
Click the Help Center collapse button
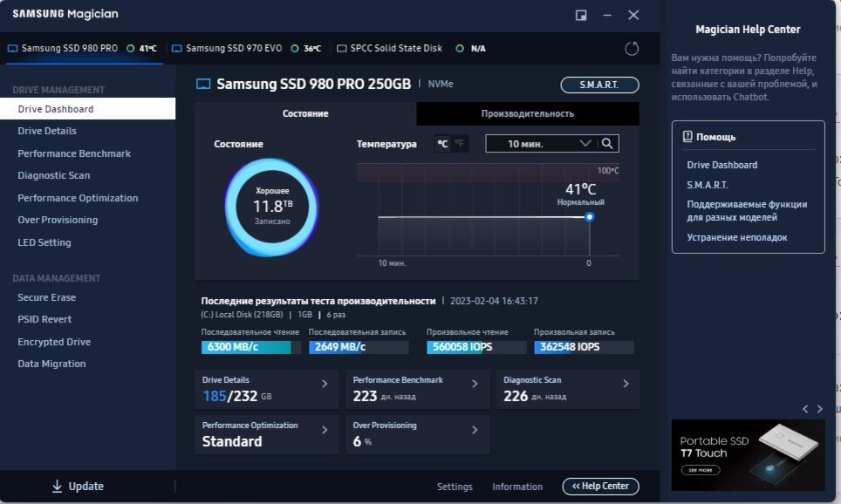[x=601, y=486]
